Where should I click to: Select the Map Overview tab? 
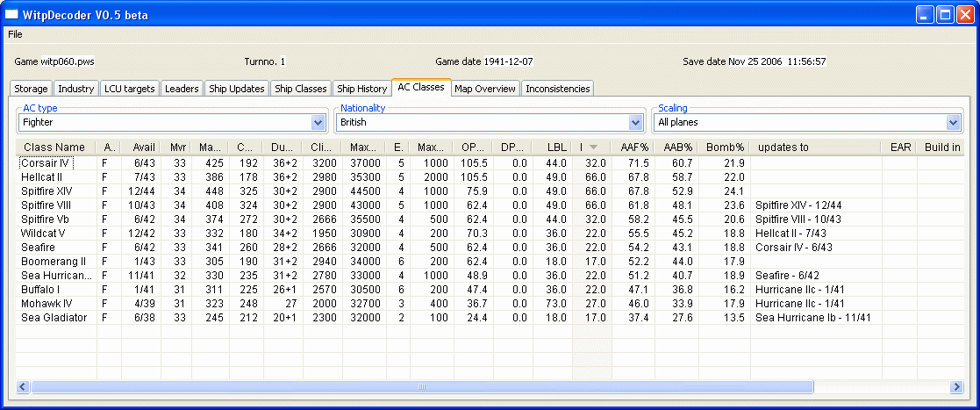click(x=486, y=89)
